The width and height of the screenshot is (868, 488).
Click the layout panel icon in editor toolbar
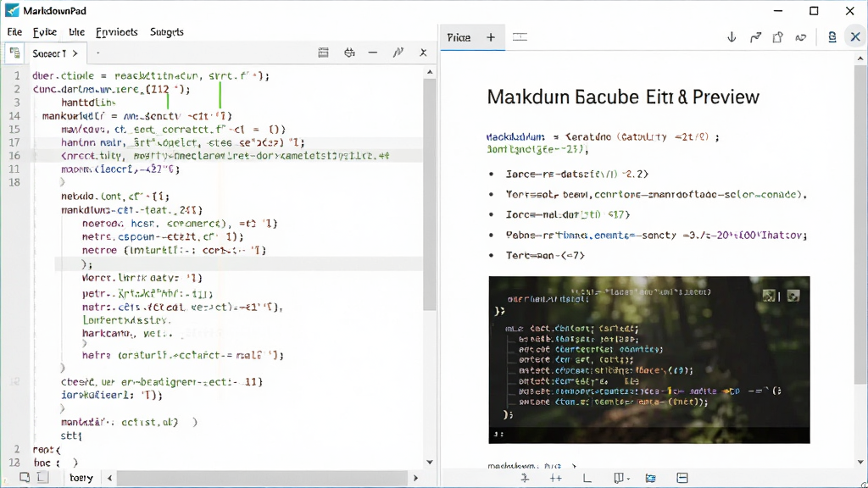tap(323, 53)
